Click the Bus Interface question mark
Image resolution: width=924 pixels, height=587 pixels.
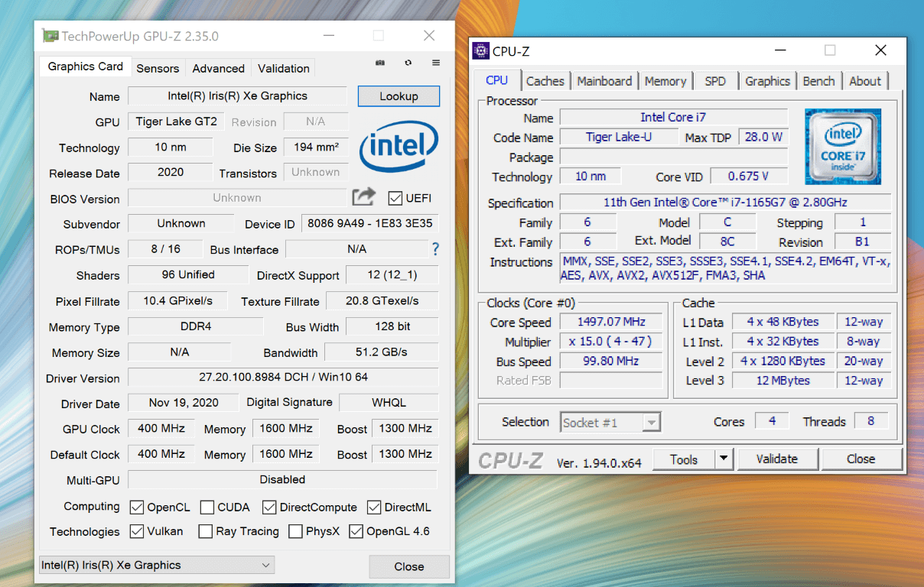(x=435, y=249)
